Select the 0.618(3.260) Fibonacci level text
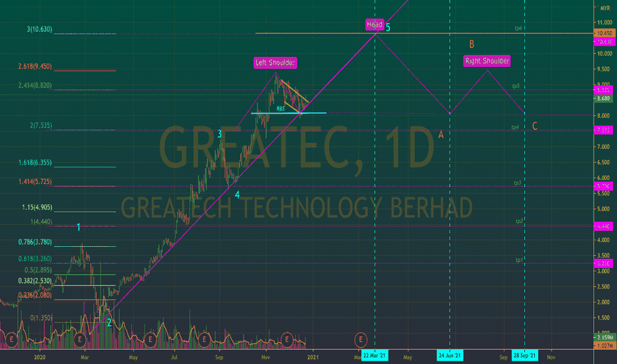The width and height of the screenshot is (617, 364). [x=34, y=259]
